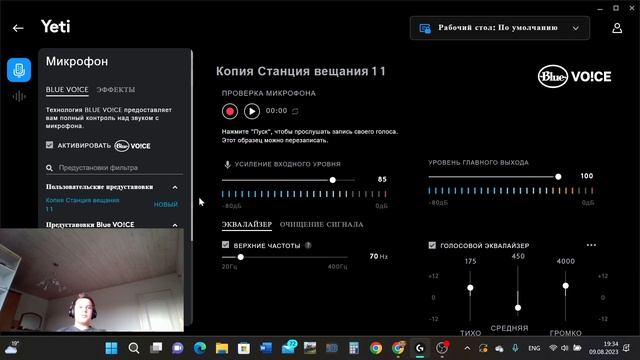Select the Equalizer tab

(247, 224)
